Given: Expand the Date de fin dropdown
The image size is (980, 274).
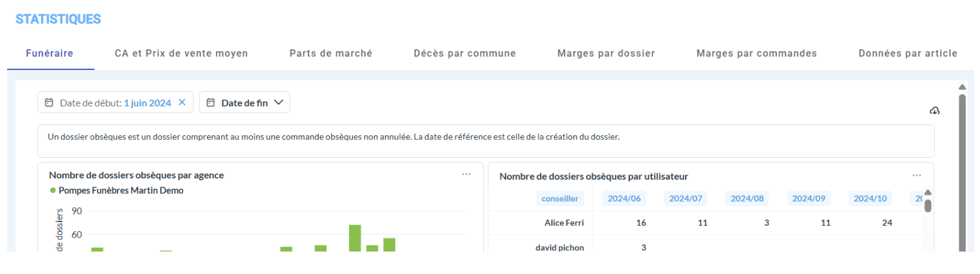Looking at the screenshot, I should click(x=278, y=103).
